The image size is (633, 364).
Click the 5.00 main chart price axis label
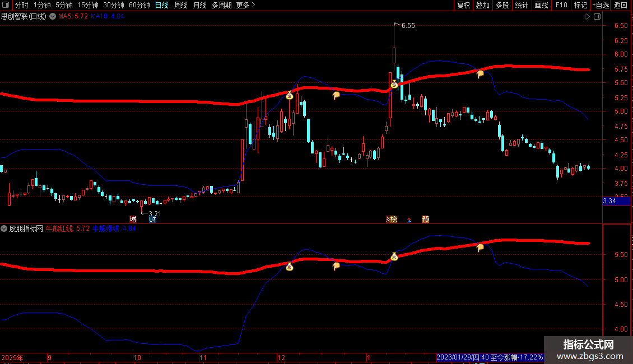tap(621, 111)
